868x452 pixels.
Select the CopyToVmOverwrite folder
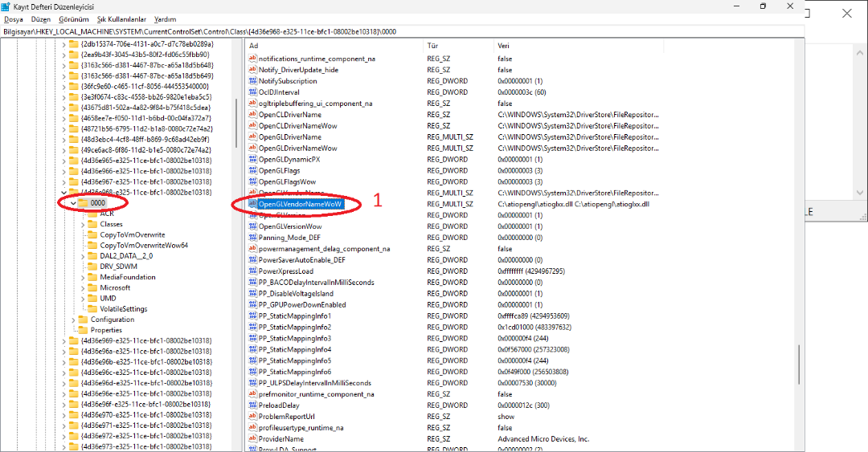tap(133, 234)
